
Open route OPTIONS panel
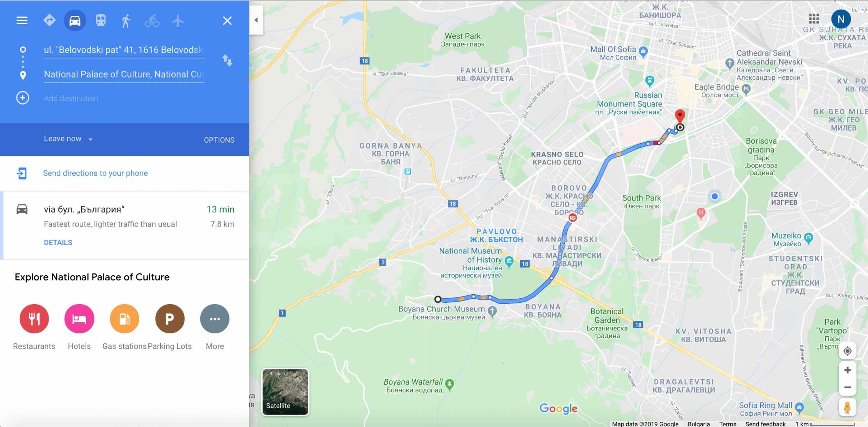point(219,140)
